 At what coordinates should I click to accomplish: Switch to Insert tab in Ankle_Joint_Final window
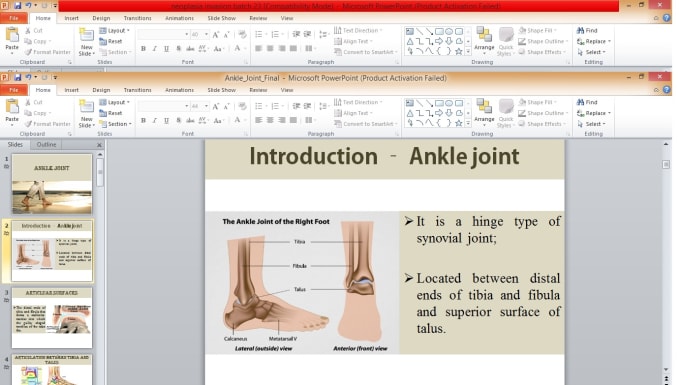pos(72,90)
